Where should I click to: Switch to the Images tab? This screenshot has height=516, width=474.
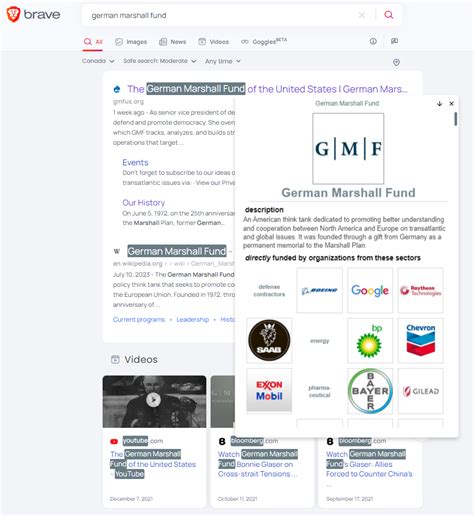(x=131, y=42)
